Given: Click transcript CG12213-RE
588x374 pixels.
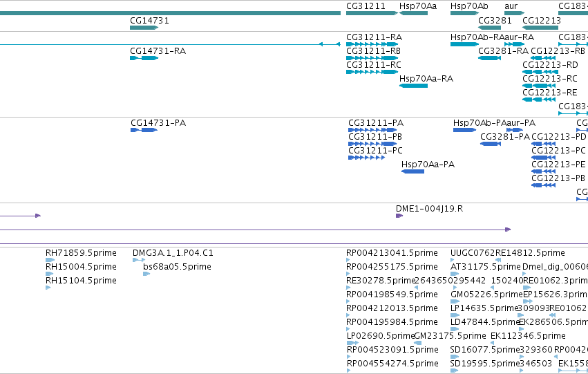Looking at the screenshot, I should point(539,100).
